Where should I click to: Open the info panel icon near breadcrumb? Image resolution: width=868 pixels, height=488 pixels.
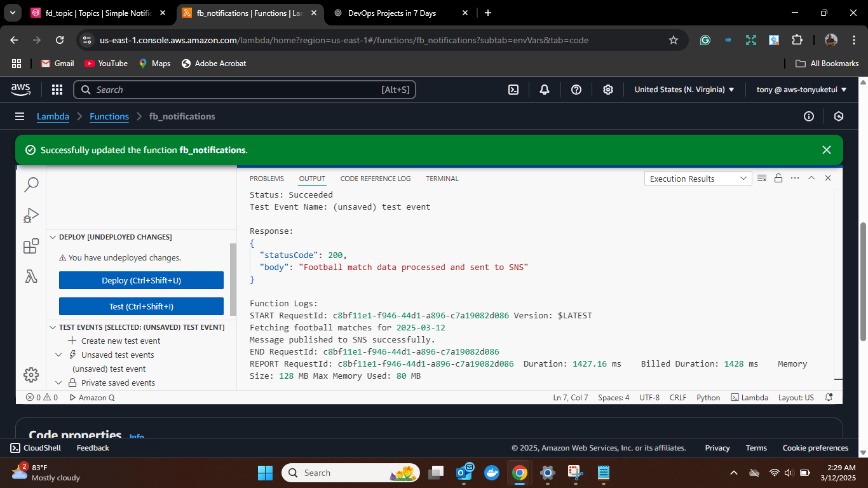(809, 116)
